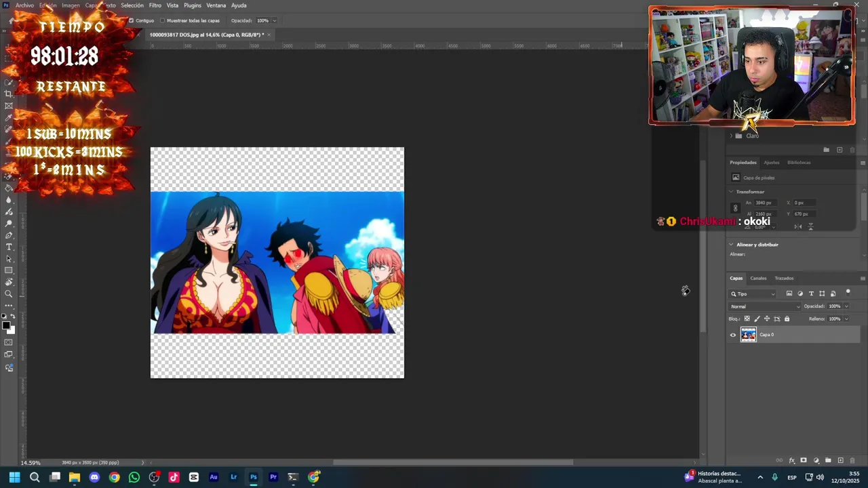Image resolution: width=868 pixels, height=488 pixels.
Task: Toggle lock all padlock
Action: 787,319
